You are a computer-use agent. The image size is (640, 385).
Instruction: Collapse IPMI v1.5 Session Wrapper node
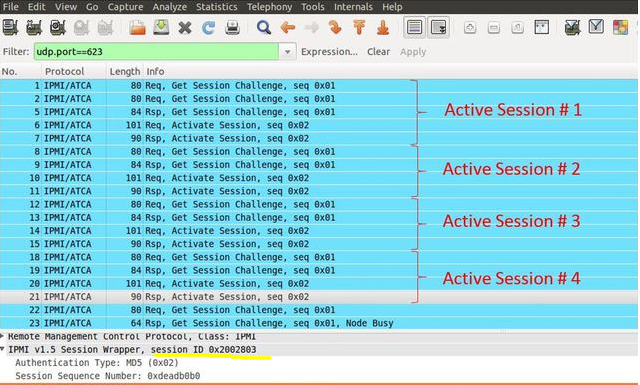pyautogui.click(x=2, y=349)
